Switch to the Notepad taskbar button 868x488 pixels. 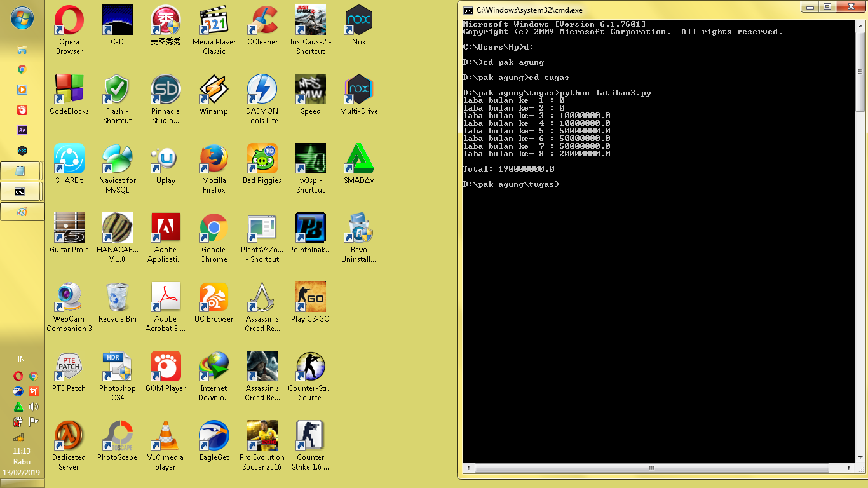tap(21, 170)
